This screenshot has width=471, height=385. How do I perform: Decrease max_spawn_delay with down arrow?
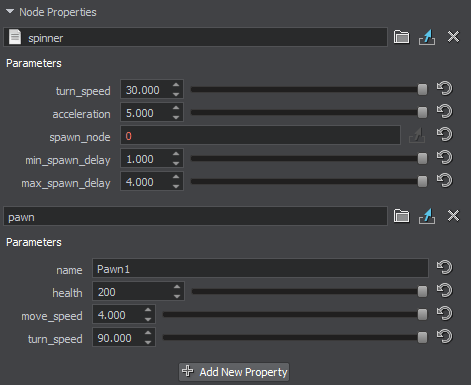(x=176, y=186)
